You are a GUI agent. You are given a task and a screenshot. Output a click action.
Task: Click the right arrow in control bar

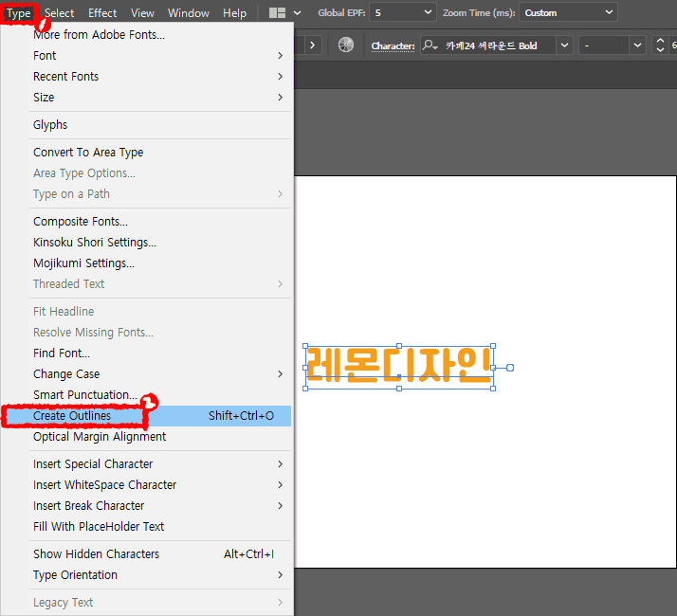tap(313, 45)
